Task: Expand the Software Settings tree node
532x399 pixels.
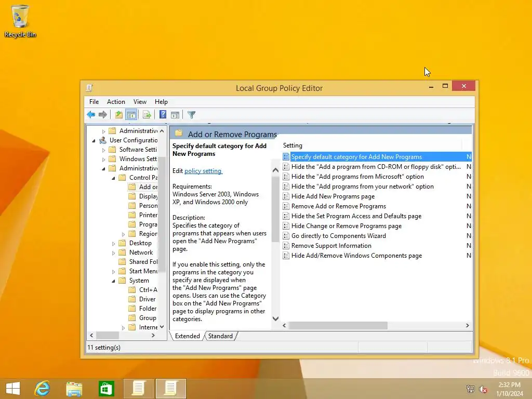Action: [104, 150]
